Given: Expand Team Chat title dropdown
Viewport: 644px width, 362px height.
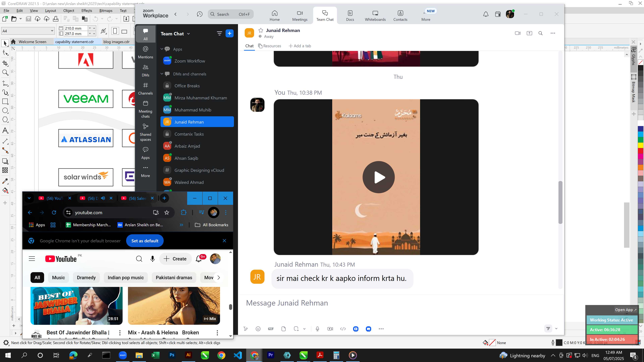Looking at the screenshot, I should point(189,34).
